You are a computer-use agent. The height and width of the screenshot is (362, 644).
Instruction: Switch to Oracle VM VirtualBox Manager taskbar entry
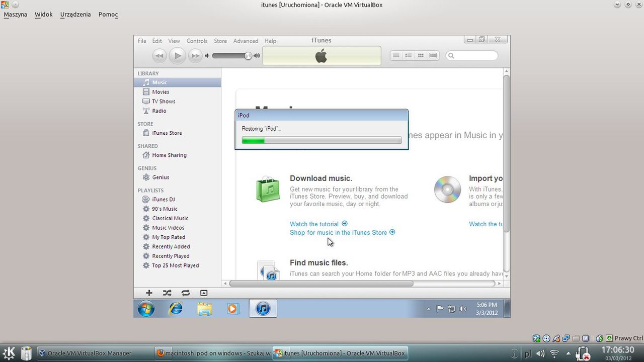[x=94, y=353]
